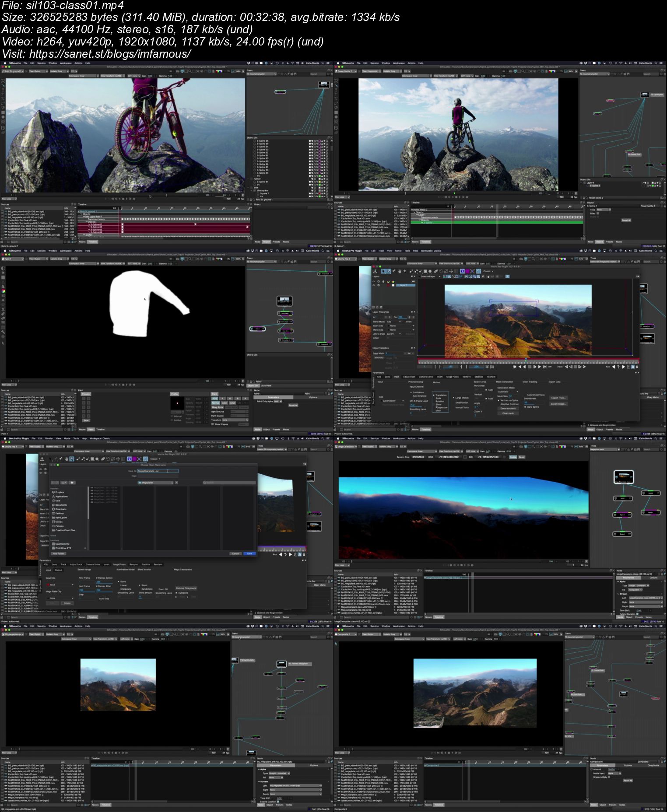The width and height of the screenshot is (667, 812).
Task: Open Classic workspace dropdown in Mocha Track-tab frame
Action: (488, 271)
